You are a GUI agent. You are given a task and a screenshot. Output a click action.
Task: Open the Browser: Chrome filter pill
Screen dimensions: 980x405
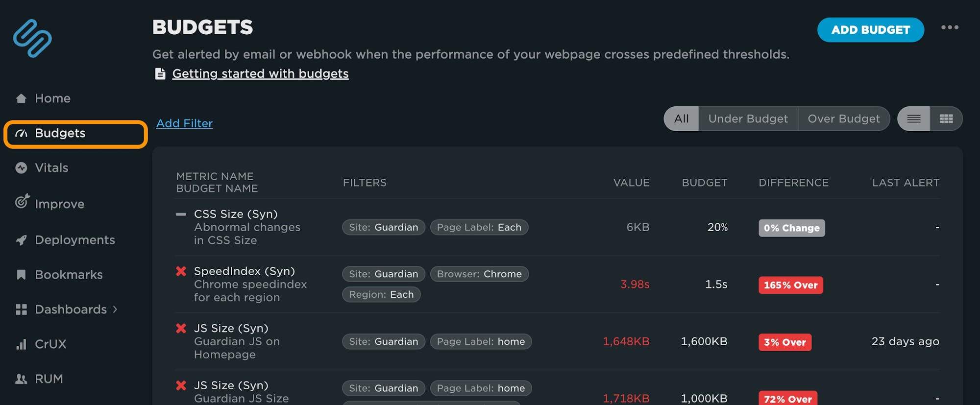click(x=479, y=274)
